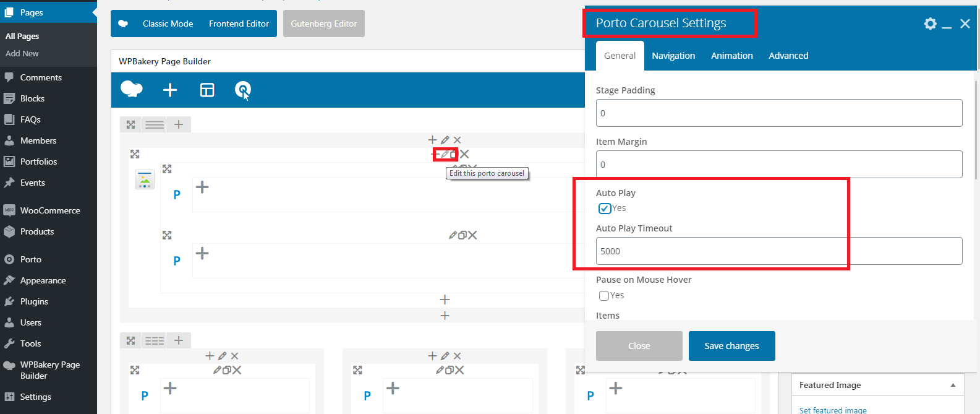The height and width of the screenshot is (414, 980).
Task: Tick Pause on Mouse Hover Yes checkbox
Action: (604, 296)
